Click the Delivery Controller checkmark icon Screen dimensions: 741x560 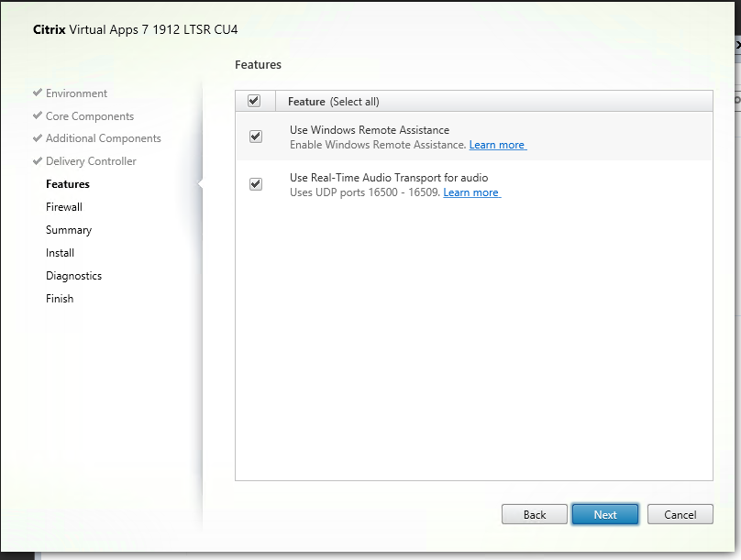(38, 161)
